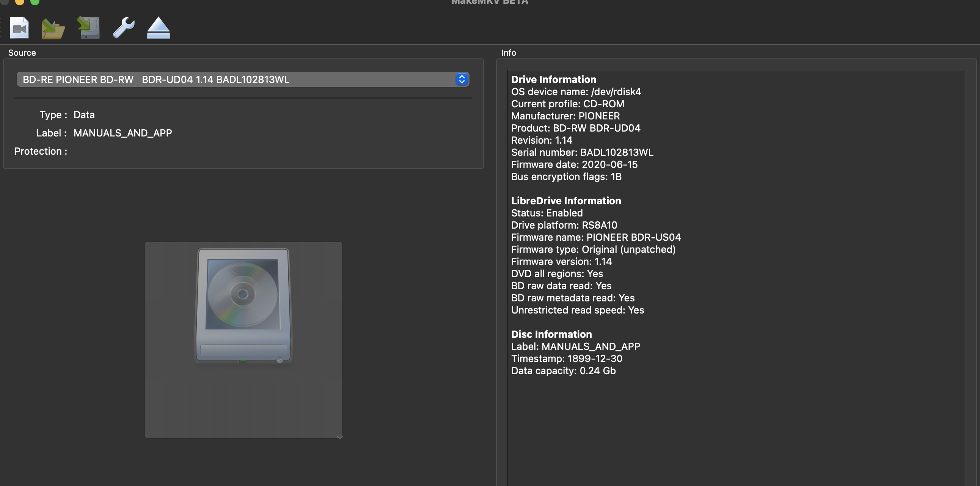Click the Disc Information heading
Viewport: 980px width, 486px height.
[x=551, y=334]
